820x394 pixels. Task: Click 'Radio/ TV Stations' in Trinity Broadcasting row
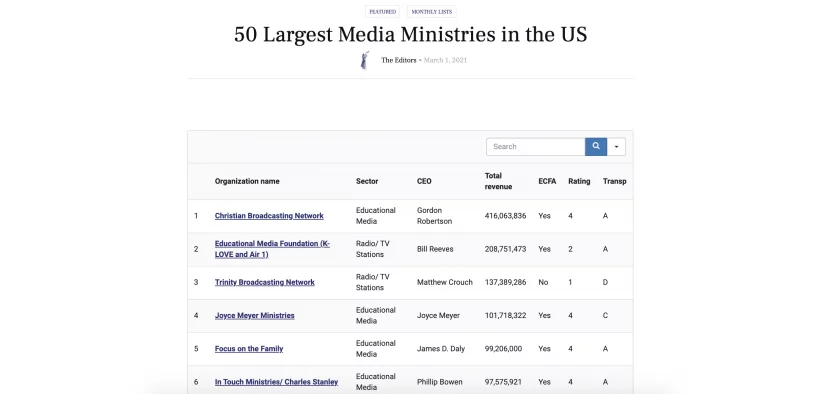pyautogui.click(x=373, y=282)
